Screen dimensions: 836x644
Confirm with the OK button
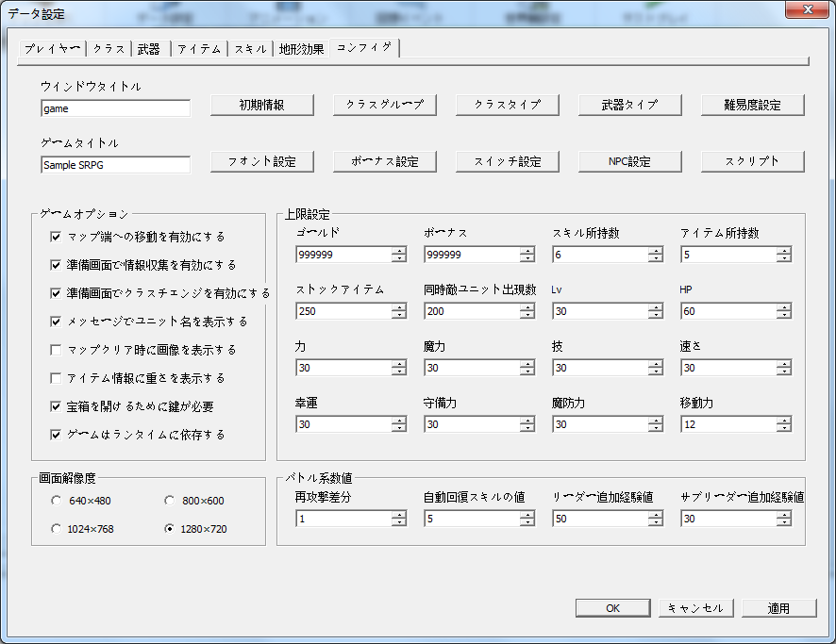tap(613, 608)
